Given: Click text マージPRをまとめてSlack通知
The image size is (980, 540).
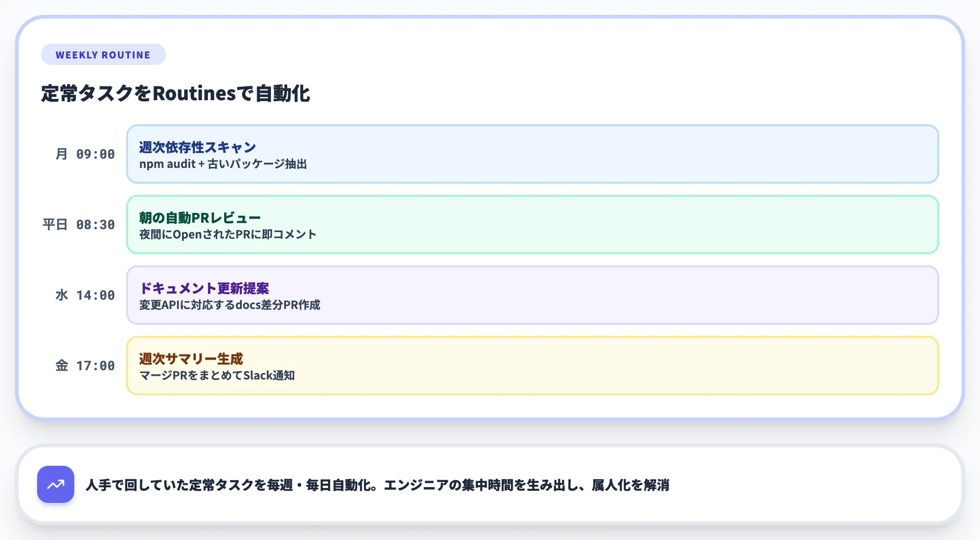Looking at the screenshot, I should click(217, 376).
